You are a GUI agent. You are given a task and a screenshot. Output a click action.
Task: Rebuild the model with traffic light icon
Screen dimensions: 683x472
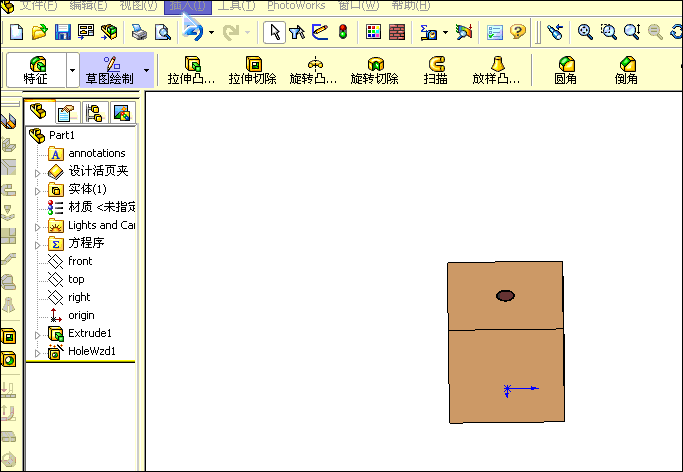(343, 32)
